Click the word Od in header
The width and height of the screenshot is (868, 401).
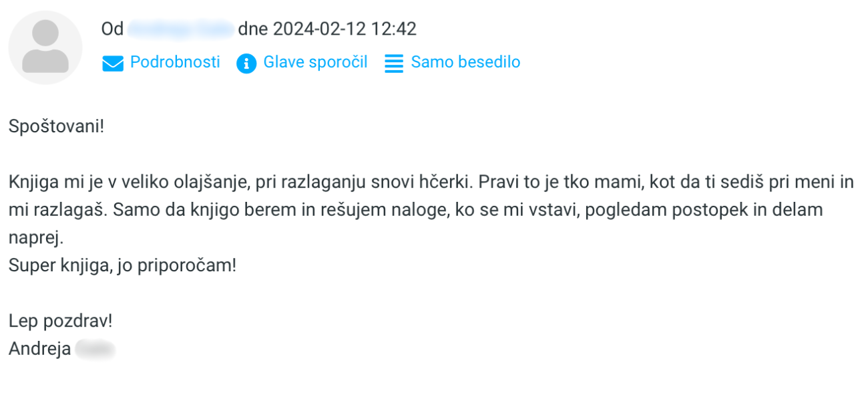coord(112,29)
